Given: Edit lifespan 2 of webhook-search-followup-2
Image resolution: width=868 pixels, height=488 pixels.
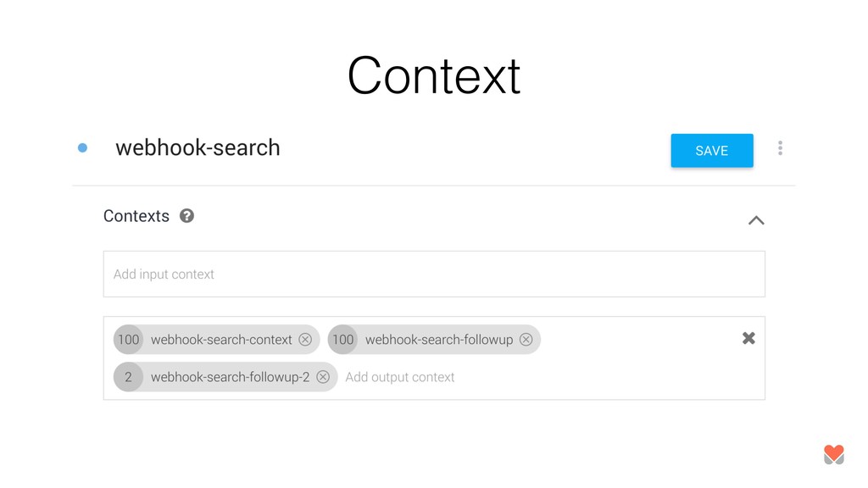Looking at the screenshot, I should (129, 377).
